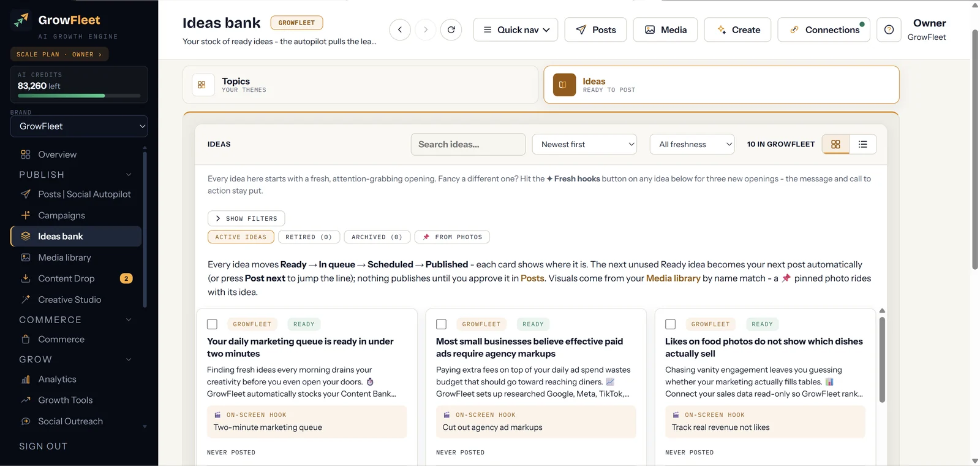Viewport: 980px width, 466px height.
Task: Click the Social Outreach icon
Action: (26, 421)
